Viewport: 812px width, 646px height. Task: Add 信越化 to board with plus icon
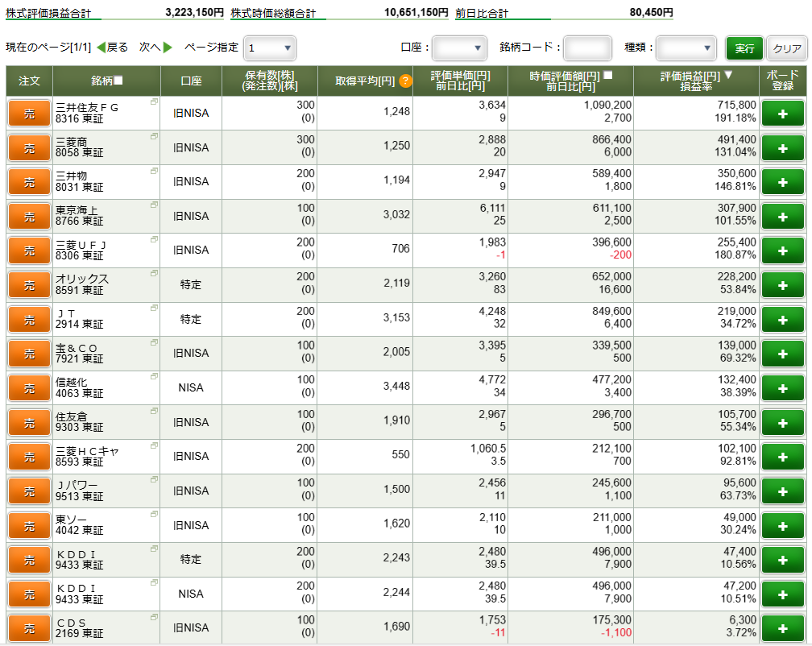point(782,388)
